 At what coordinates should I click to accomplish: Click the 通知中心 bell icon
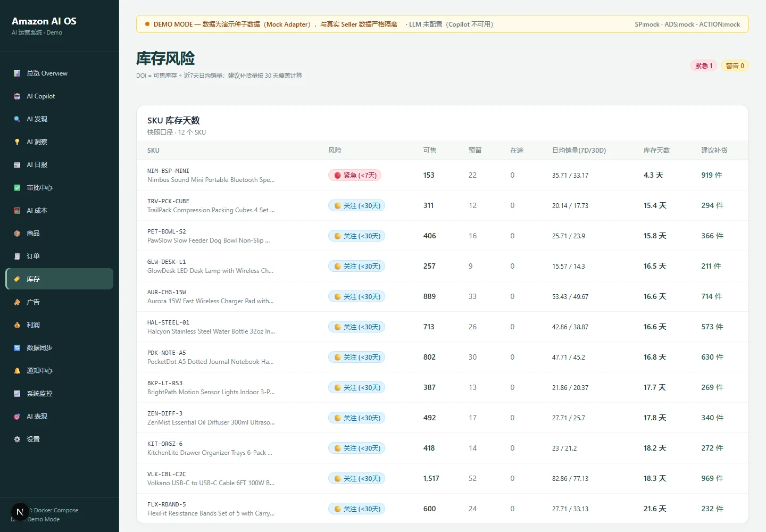coord(17,371)
